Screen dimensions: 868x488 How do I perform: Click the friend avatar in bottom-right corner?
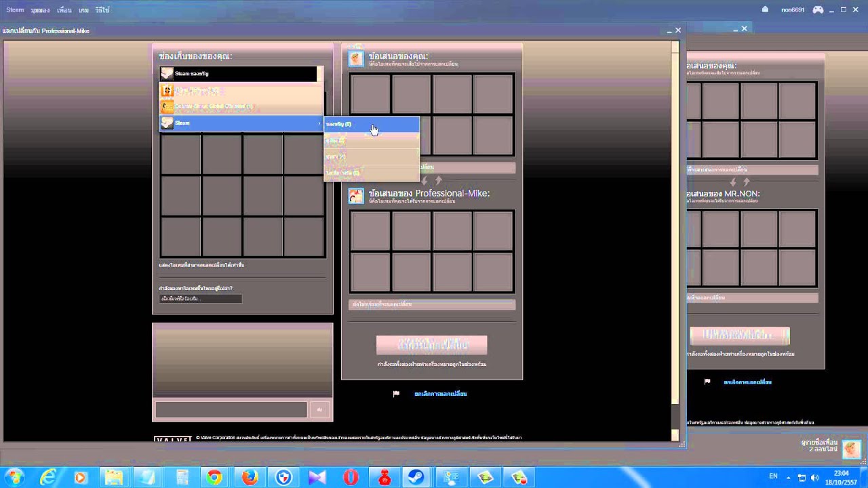click(x=851, y=448)
